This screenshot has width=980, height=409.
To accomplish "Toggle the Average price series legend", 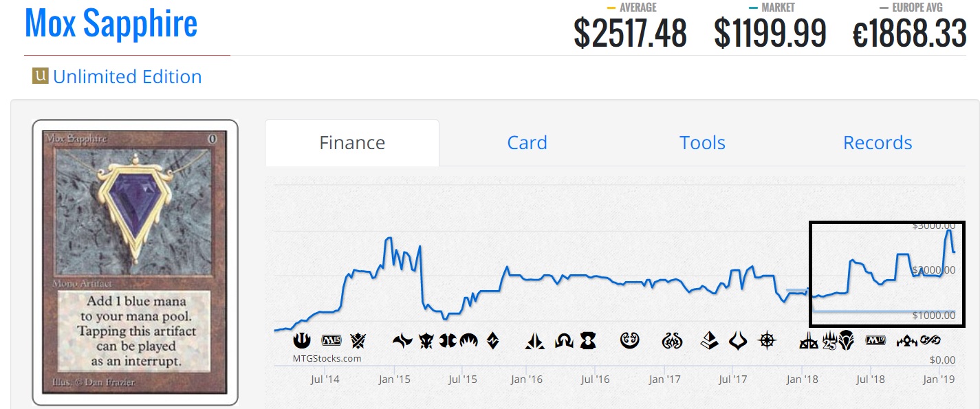I will coord(629,8).
